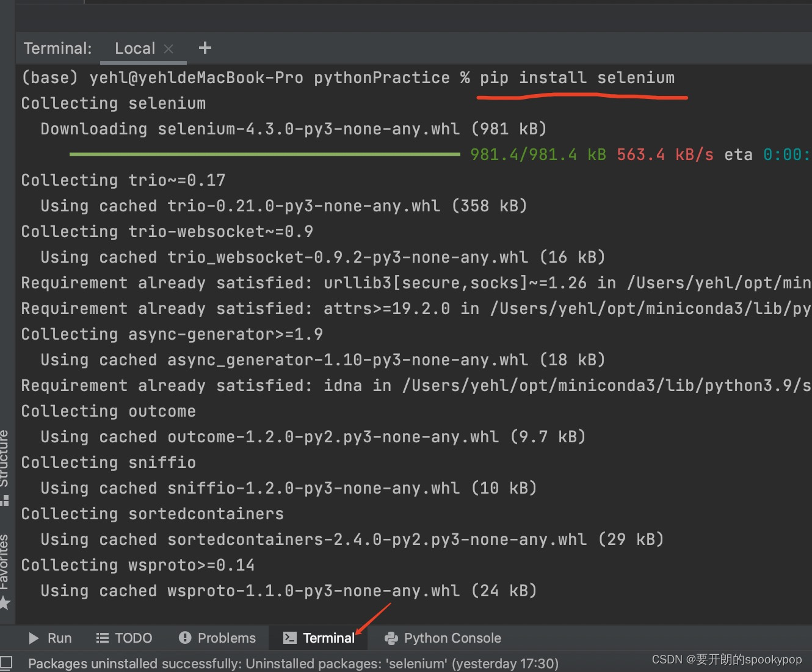Click the 'urllib3[secure,socks]' requirement line
This screenshot has width=812, height=672.
coord(416,283)
